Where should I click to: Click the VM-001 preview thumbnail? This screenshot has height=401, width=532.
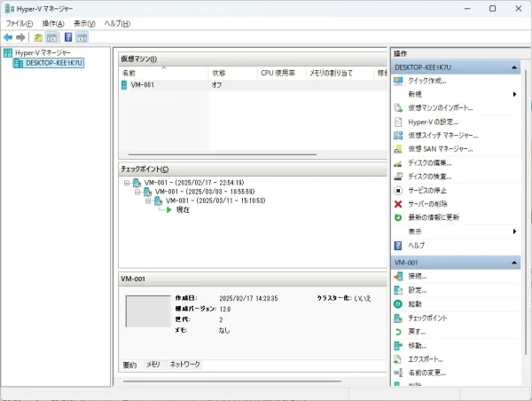point(148,311)
